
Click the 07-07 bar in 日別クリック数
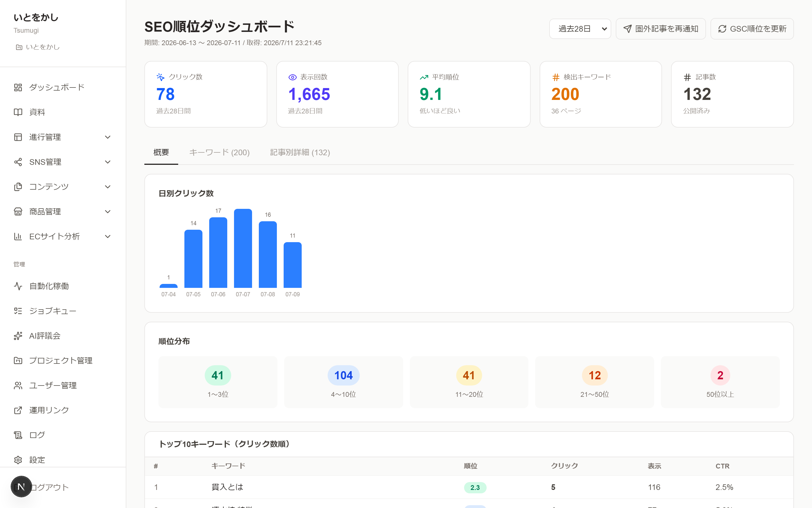[x=243, y=248]
